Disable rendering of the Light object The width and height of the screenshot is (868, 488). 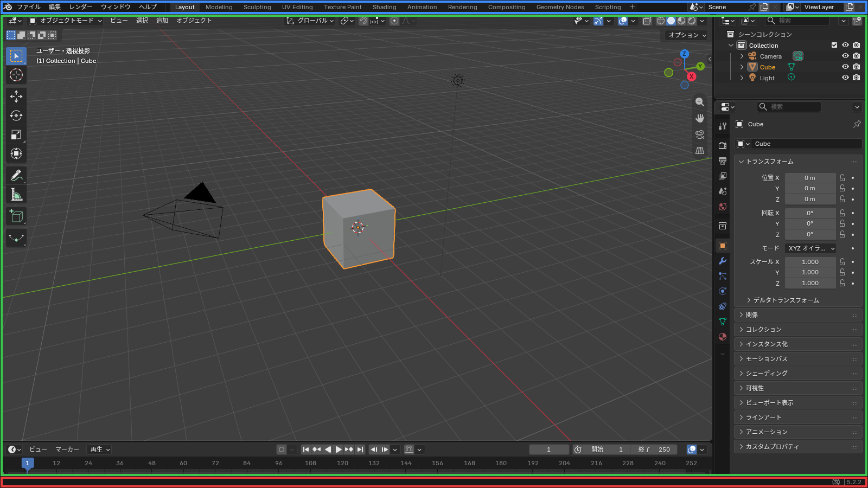[x=856, y=78]
